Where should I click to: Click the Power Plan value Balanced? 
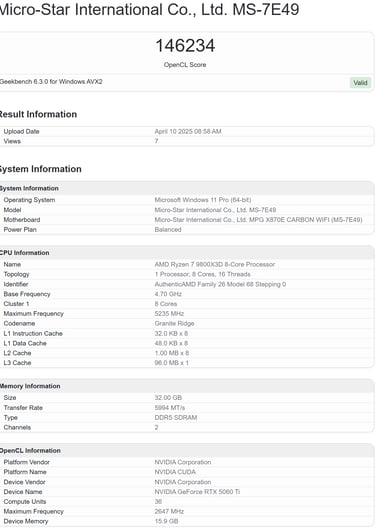pos(168,230)
